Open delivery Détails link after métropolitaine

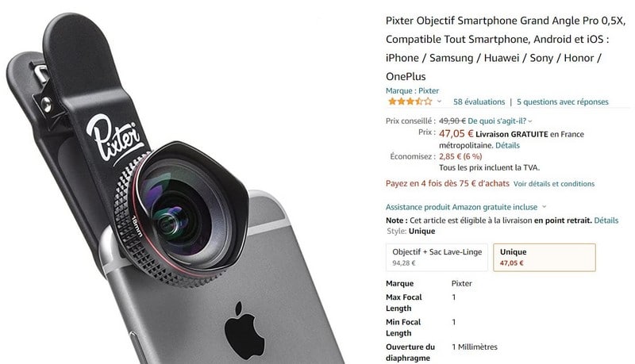pyautogui.click(x=507, y=145)
